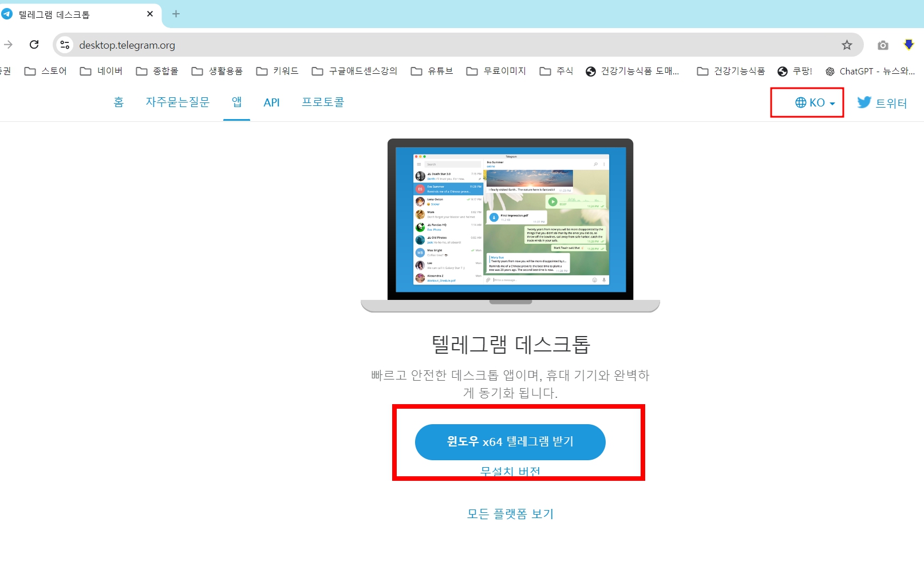Click 모든 플랫폼 보기 link

tap(510, 513)
